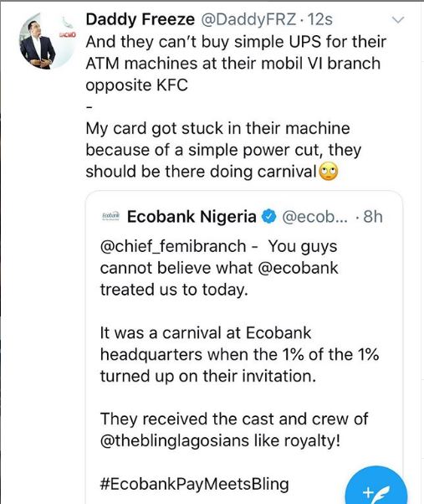
Task: Open the 12s tweet timestamp
Action: pos(320,19)
